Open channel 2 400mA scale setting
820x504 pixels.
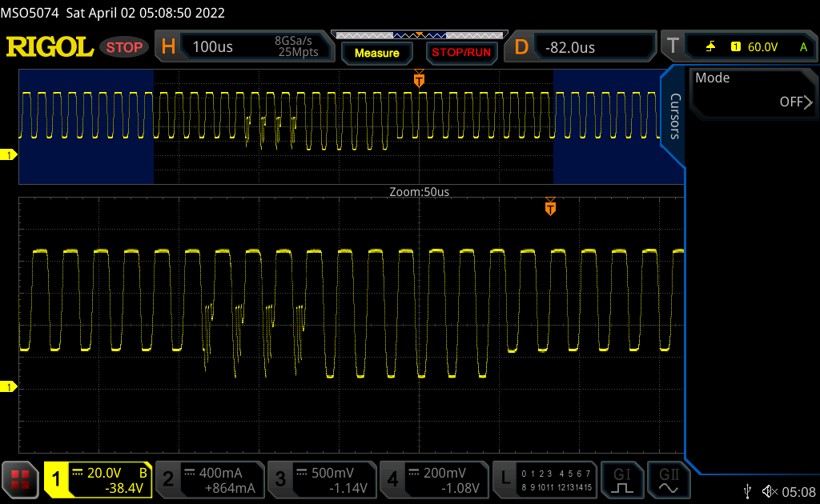pyautogui.click(x=220, y=473)
